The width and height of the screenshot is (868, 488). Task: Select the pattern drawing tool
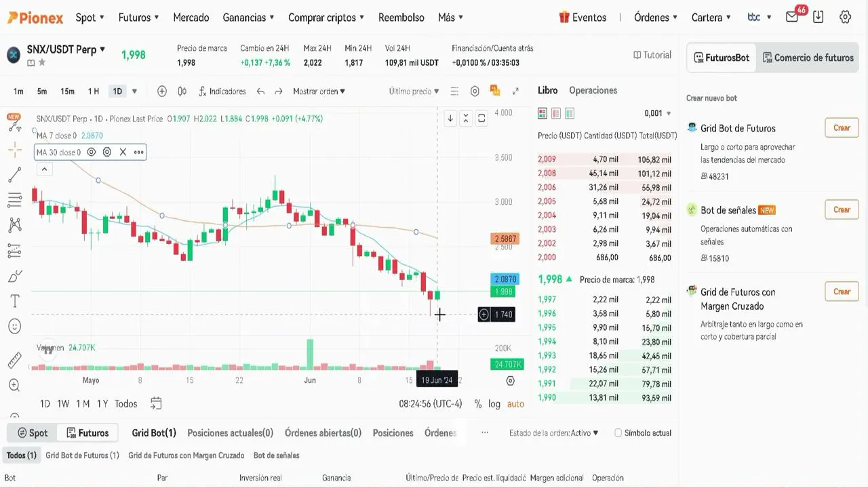(x=14, y=225)
